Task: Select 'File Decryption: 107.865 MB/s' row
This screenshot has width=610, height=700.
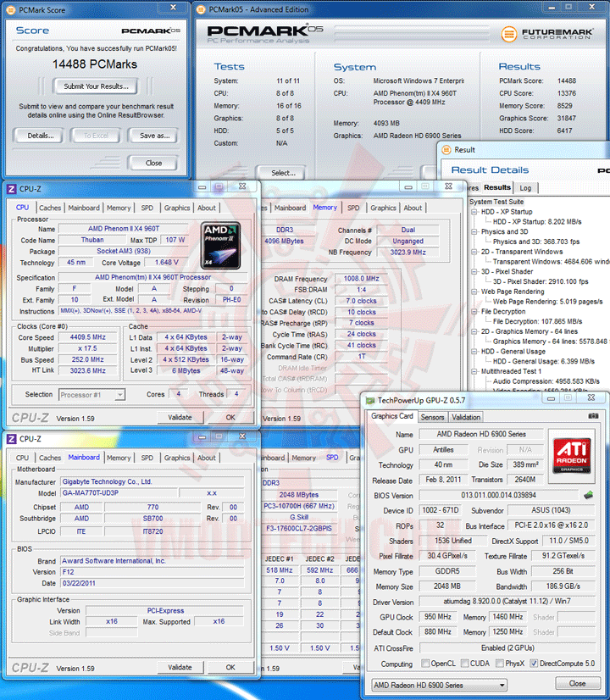Action: pos(537,321)
